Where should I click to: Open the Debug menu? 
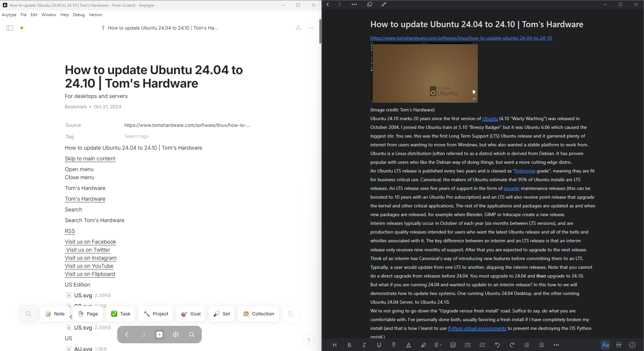[79, 15]
